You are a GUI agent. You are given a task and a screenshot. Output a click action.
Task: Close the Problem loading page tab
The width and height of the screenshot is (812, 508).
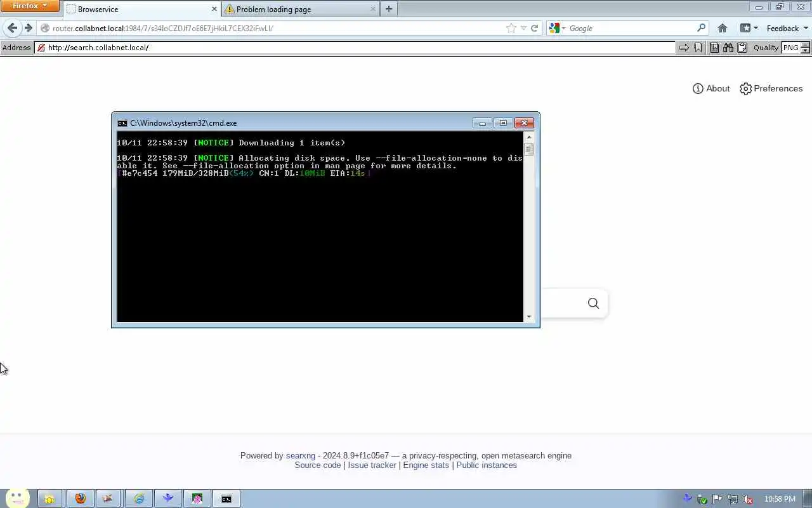pos(373,9)
